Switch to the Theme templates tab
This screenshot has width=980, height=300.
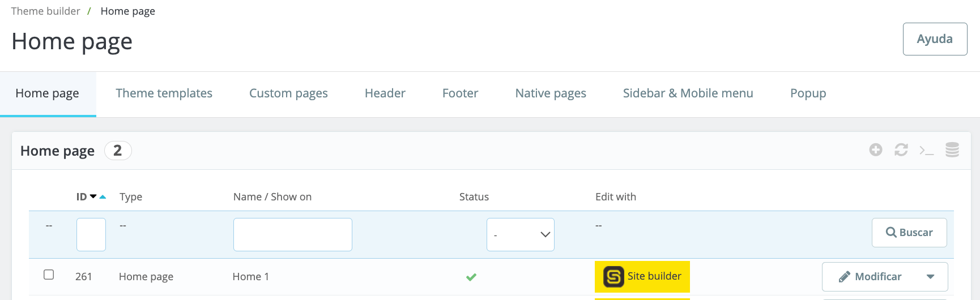coord(164,93)
